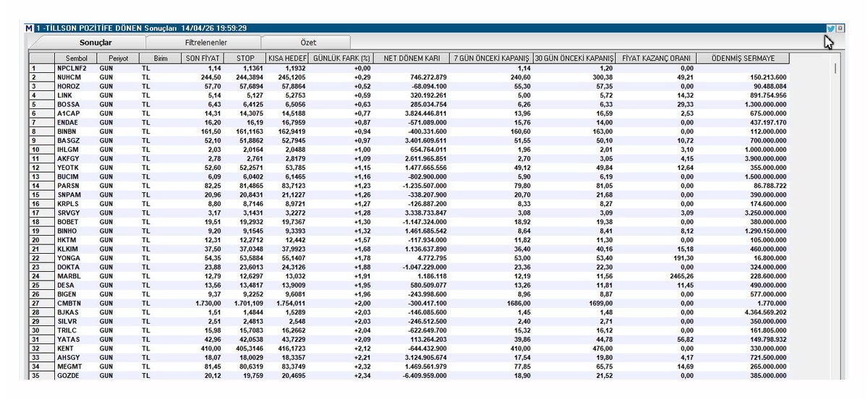Select the NPCLNF2 symbol row
The height and width of the screenshot is (399, 868).
coord(409,68)
